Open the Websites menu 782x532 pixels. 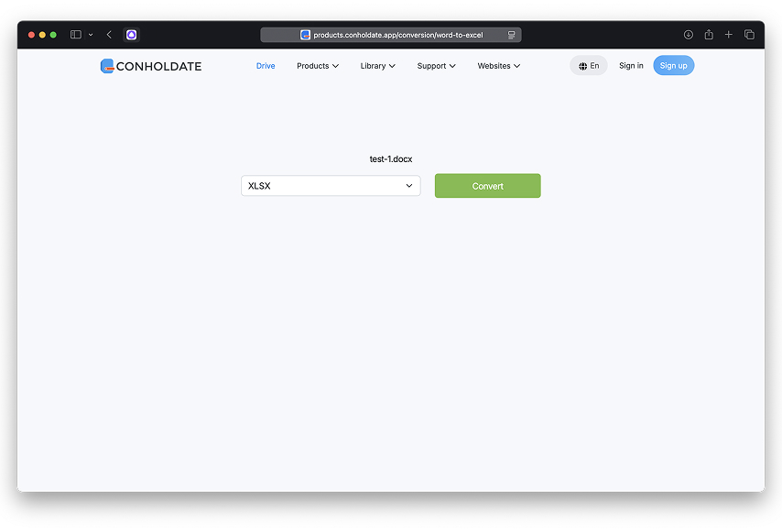coord(498,66)
